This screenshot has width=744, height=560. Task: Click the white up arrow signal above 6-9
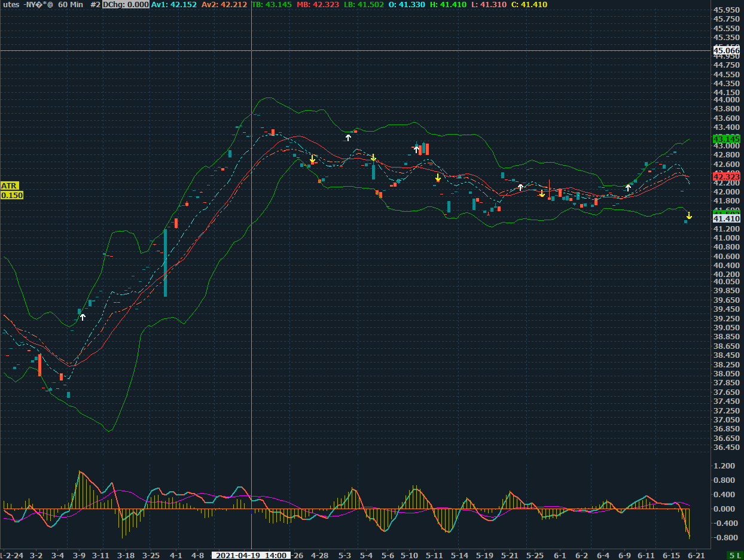628,188
